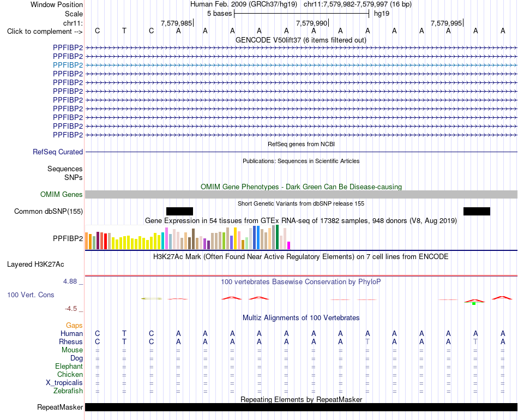
Task: Select the Mouse alignment row label
Action: [x=72, y=350]
